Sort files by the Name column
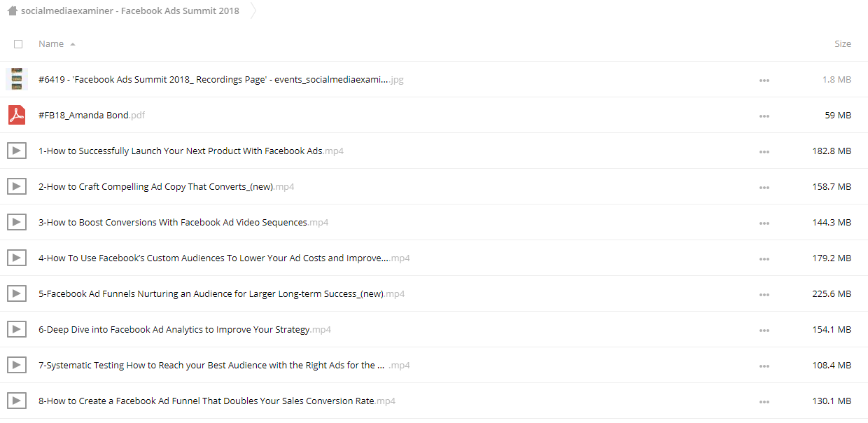The height and width of the screenshot is (423, 868). click(51, 43)
